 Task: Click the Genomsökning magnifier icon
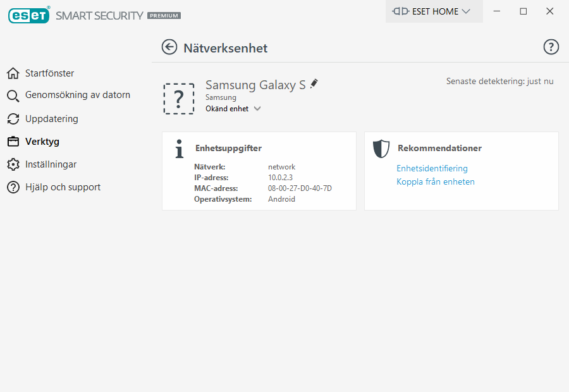pos(13,96)
